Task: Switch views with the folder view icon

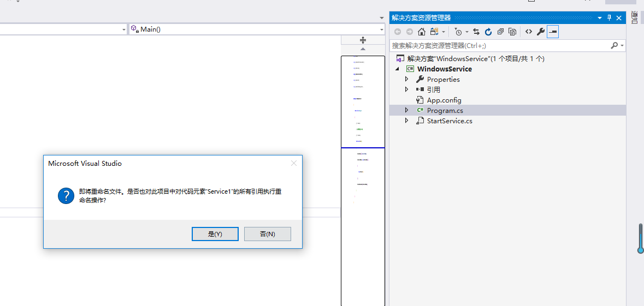Action: coord(435,32)
